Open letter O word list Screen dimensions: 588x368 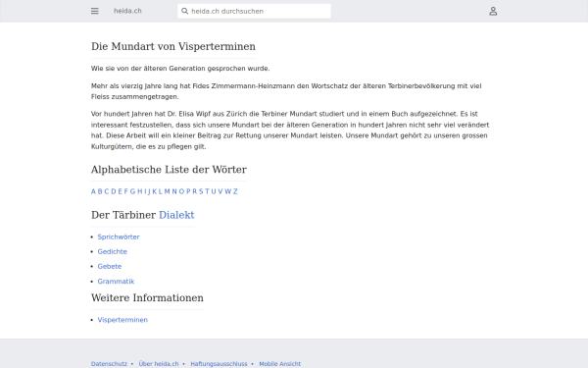[182, 191]
